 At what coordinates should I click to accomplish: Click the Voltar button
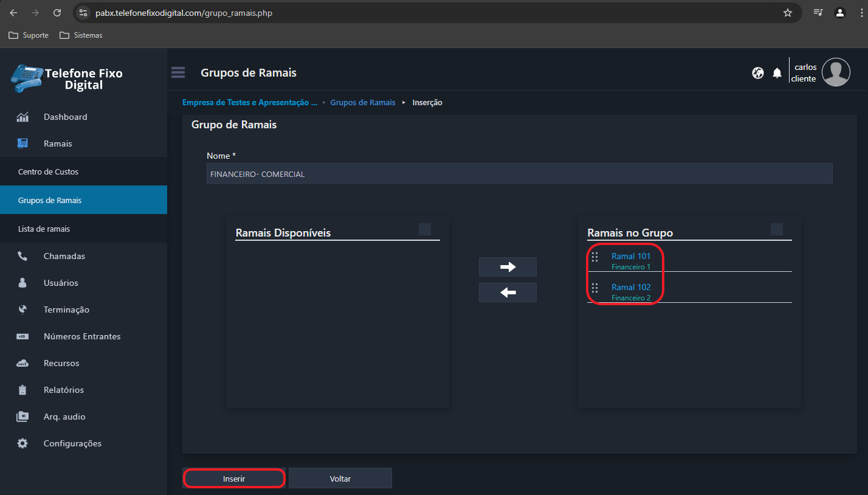[340, 479]
